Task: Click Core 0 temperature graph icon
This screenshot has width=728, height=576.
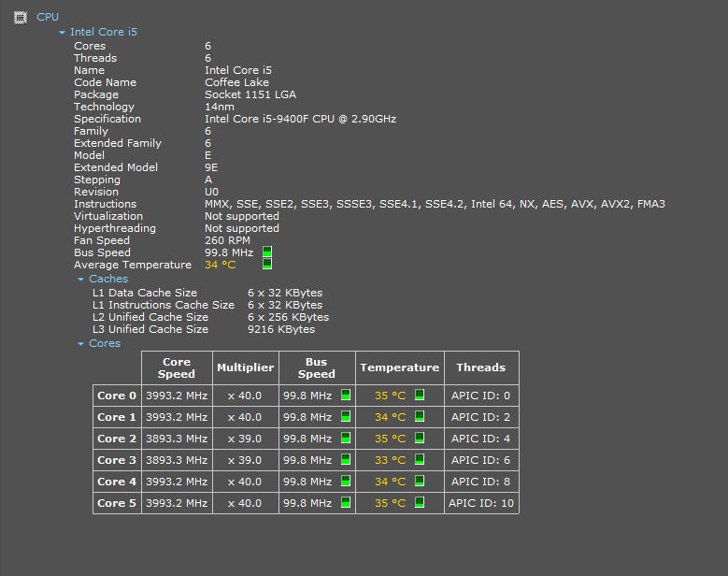Action: (x=420, y=395)
